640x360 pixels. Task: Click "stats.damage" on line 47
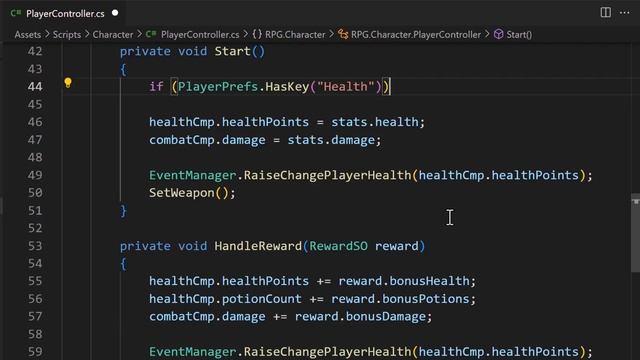point(331,140)
